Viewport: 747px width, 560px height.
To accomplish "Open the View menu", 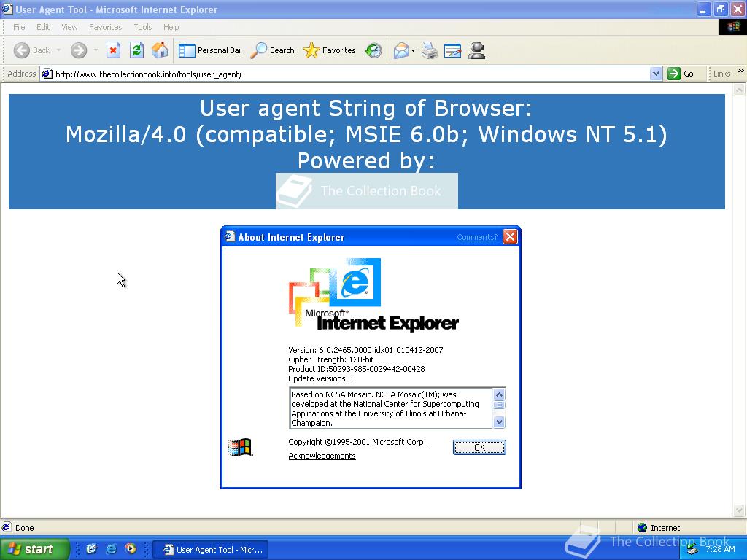I will point(69,27).
